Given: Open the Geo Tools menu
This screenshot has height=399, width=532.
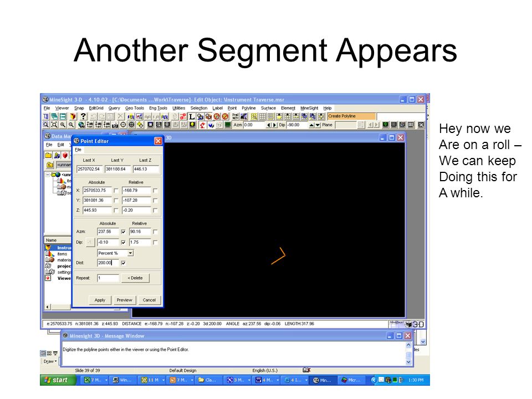Looking at the screenshot, I should pos(134,108).
